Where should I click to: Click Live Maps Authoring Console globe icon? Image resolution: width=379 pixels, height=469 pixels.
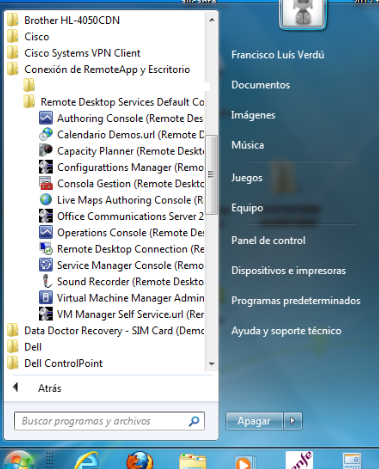(46, 200)
